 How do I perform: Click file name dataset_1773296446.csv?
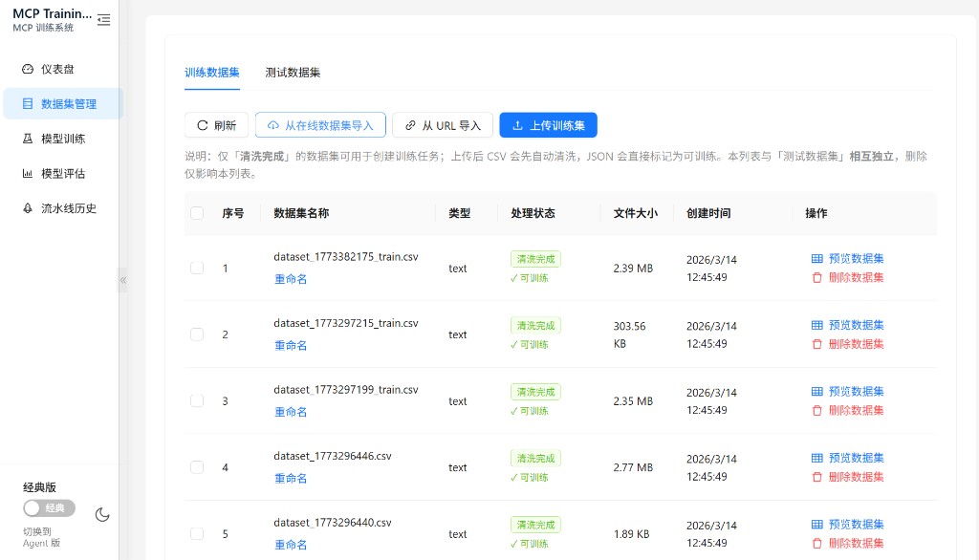(333, 456)
